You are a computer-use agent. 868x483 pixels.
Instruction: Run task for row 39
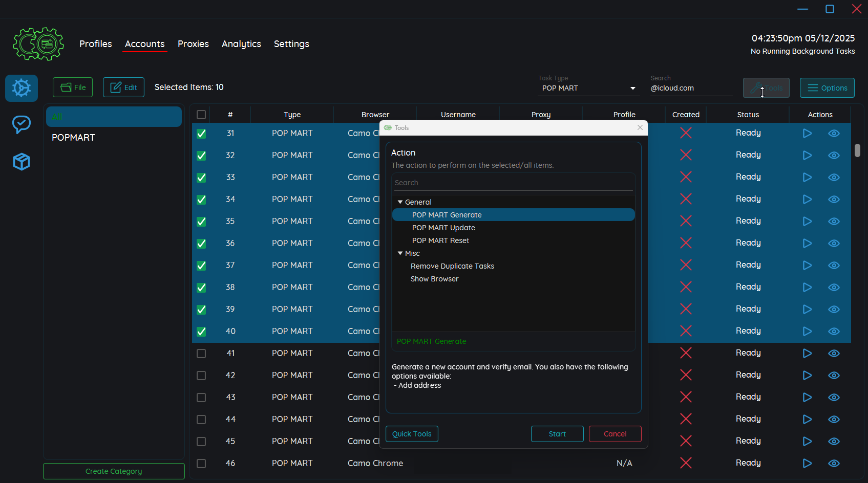(807, 309)
